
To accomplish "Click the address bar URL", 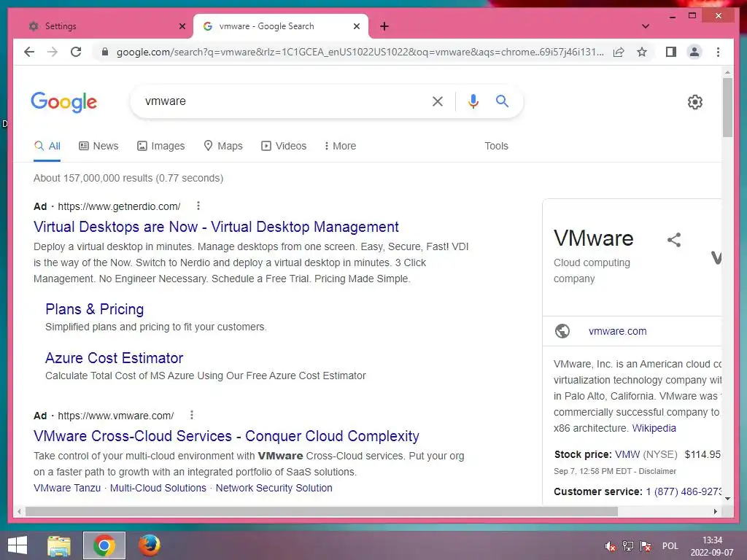I will pyautogui.click(x=360, y=52).
